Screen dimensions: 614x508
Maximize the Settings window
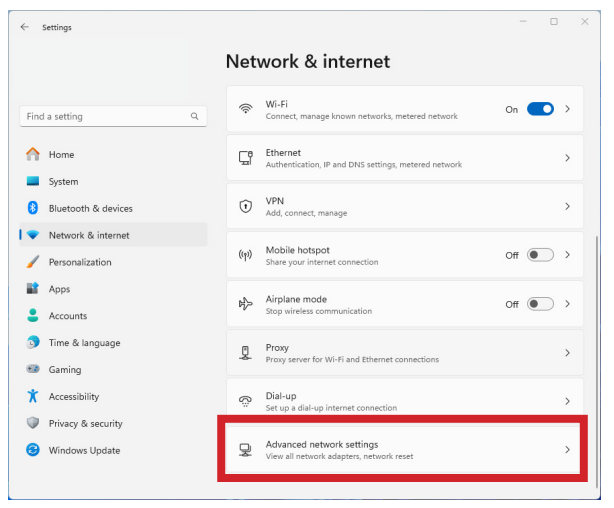554,22
